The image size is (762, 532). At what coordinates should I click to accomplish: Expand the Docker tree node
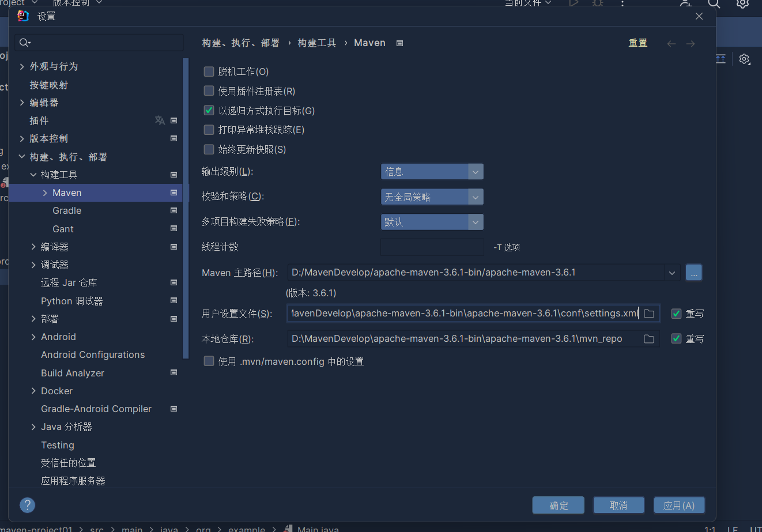[x=33, y=391]
